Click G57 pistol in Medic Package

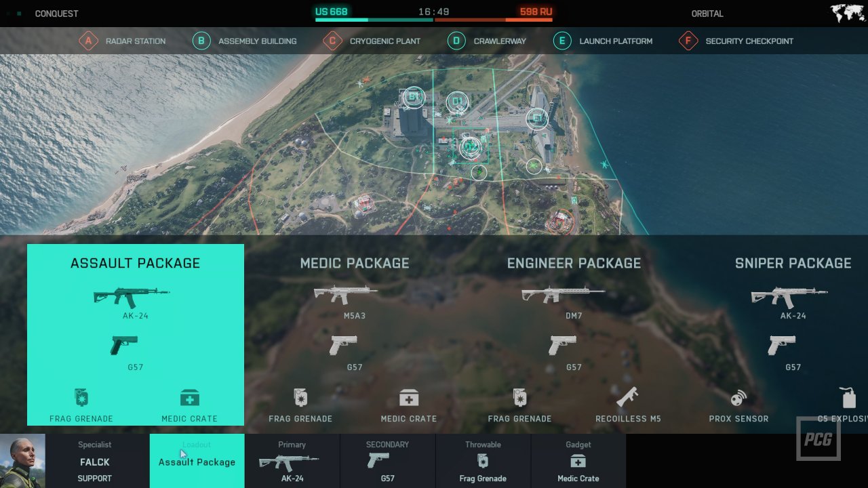343,345
